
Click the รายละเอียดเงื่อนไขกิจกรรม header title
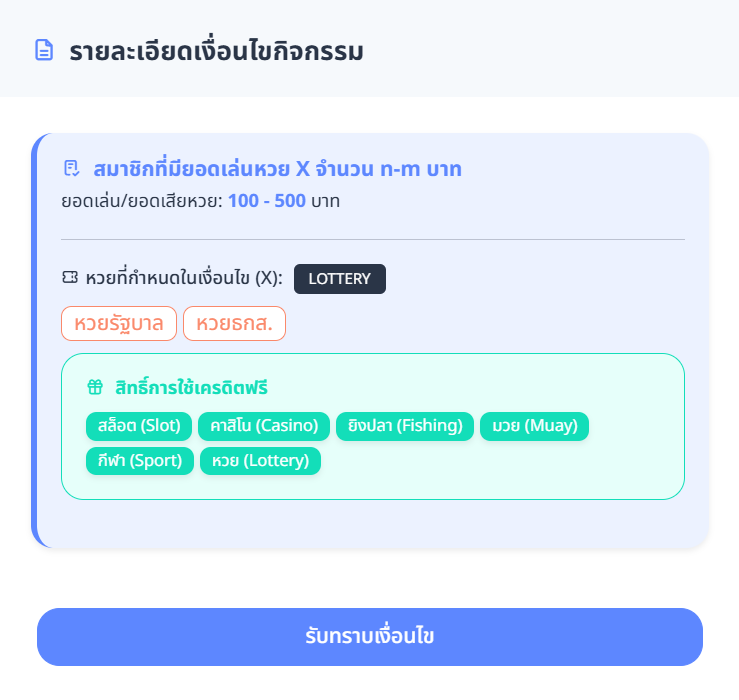point(216,50)
